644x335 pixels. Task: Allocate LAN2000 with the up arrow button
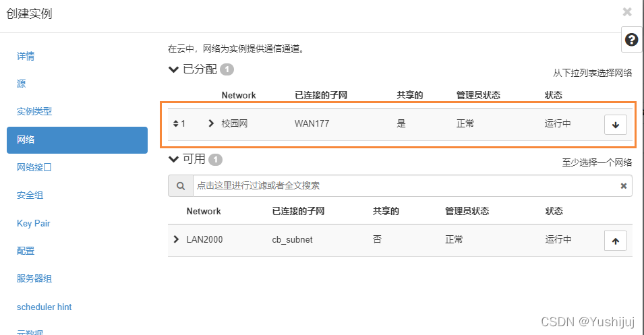point(615,241)
